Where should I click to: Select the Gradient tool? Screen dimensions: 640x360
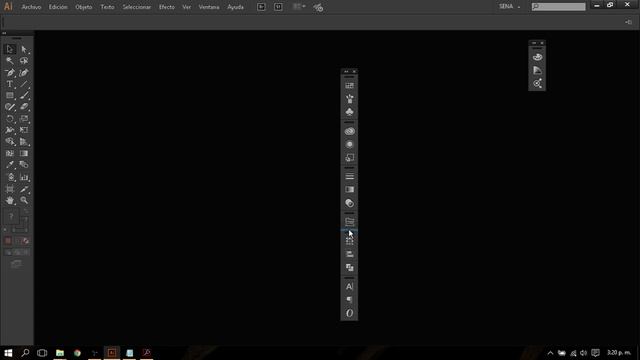coord(24,153)
